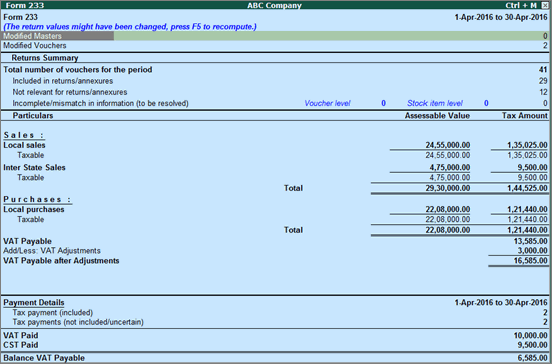Open Tax payments (not included/uncertain) row
Viewport: 552px width, 364px height.
pyautogui.click(x=275, y=322)
